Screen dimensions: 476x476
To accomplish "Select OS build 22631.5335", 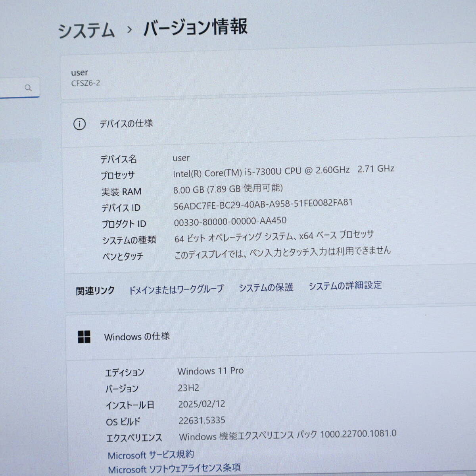I will (202, 420).
